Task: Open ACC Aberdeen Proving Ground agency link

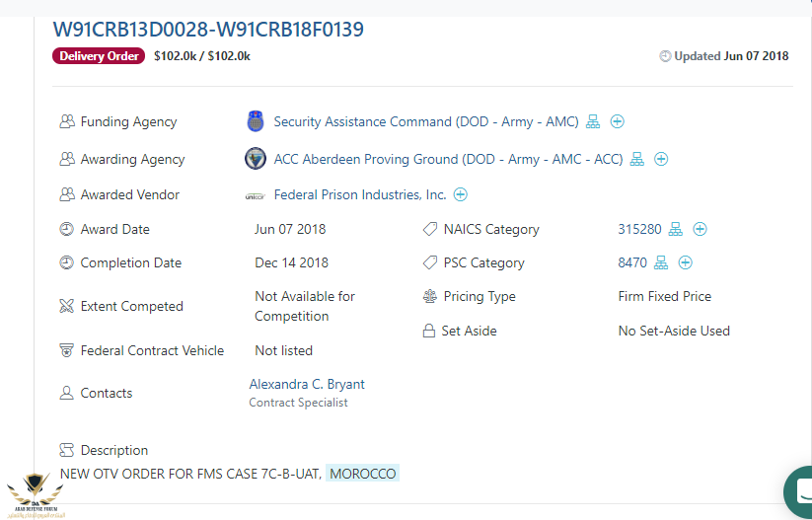Action: (x=449, y=159)
